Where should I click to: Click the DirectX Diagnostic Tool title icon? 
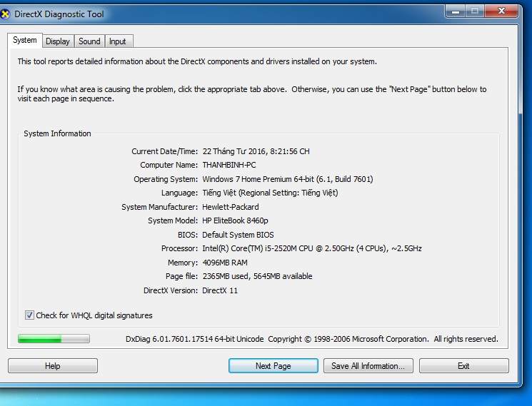(5, 14)
